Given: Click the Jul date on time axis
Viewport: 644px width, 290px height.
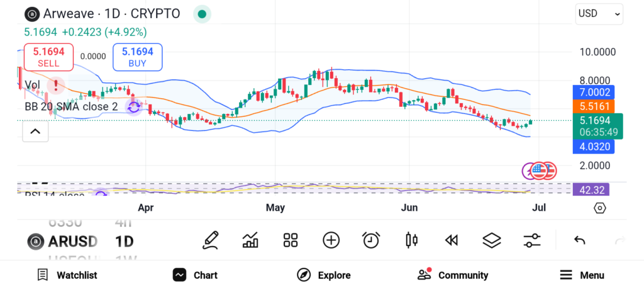Looking at the screenshot, I should pos(539,208).
